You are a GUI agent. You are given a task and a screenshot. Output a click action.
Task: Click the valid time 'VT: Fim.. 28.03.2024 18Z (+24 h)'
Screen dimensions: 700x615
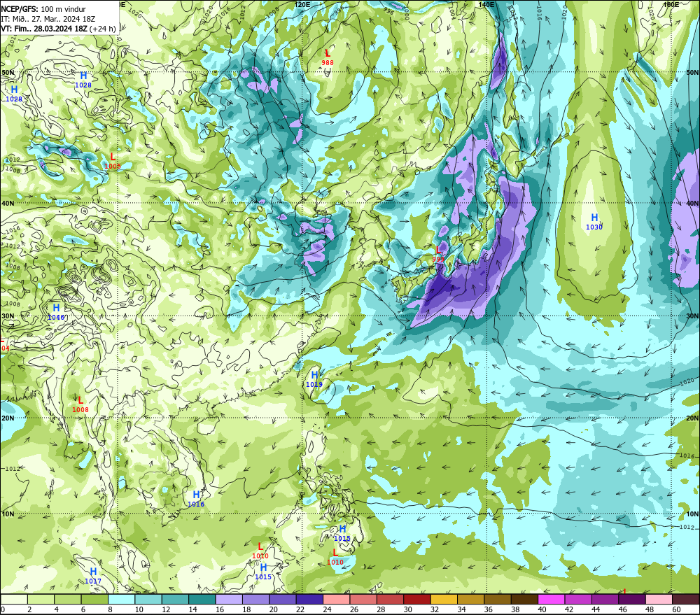[59, 29]
